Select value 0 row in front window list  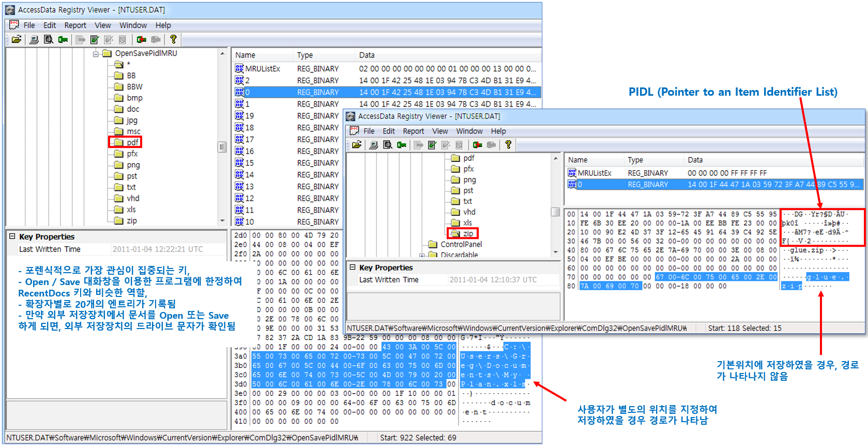(x=714, y=184)
